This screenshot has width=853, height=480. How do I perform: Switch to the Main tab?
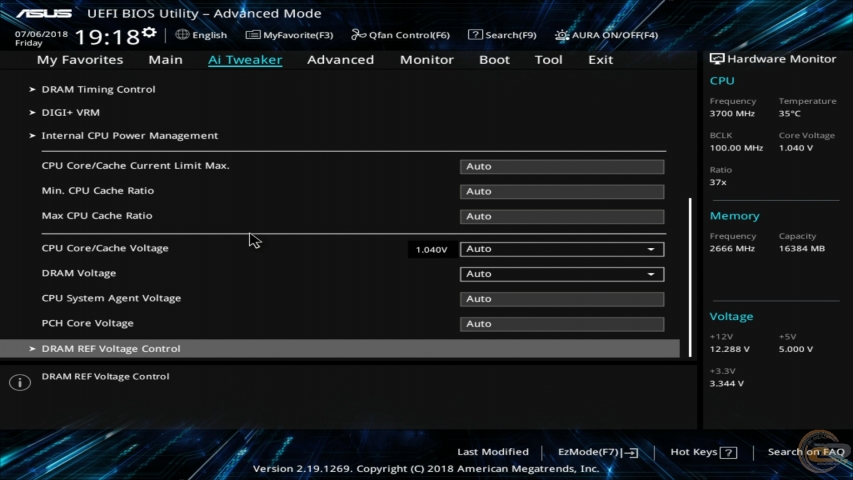(x=165, y=59)
